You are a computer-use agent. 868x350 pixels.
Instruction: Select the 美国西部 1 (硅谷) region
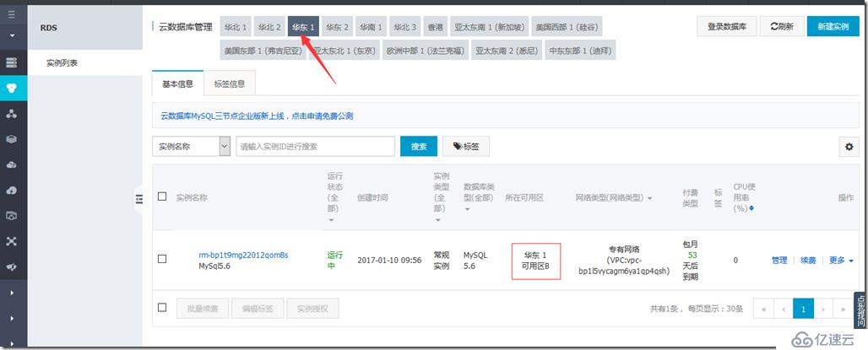(x=566, y=26)
